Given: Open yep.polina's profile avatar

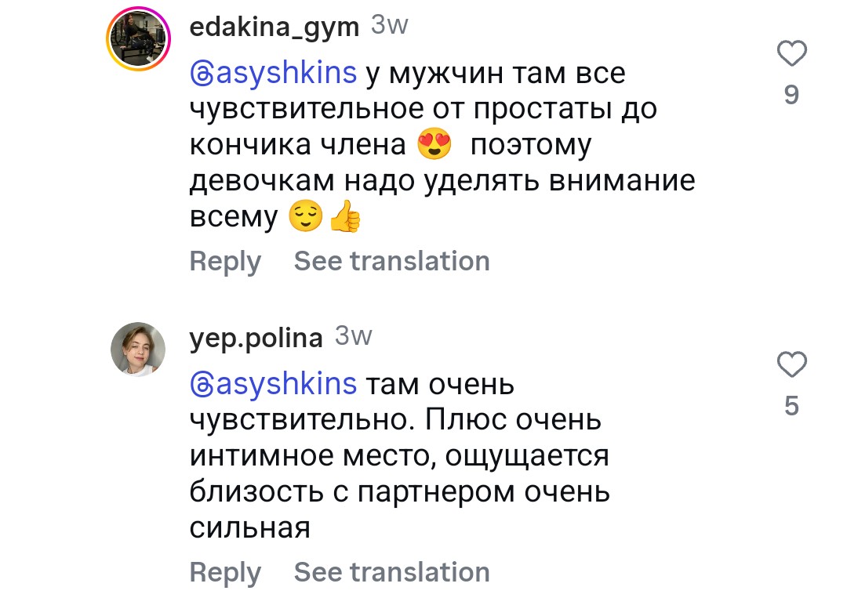Looking at the screenshot, I should 139,350.
